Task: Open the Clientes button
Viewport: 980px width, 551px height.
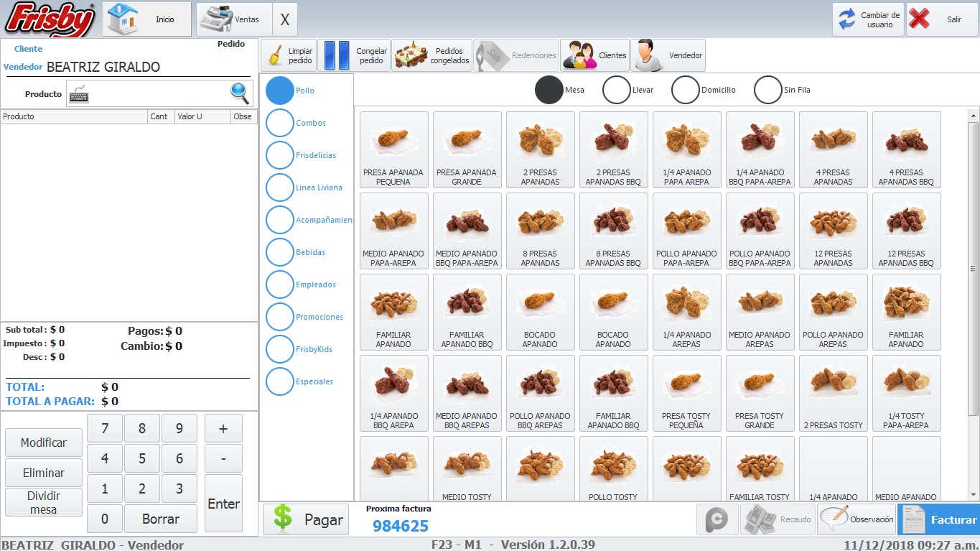Action: coord(594,55)
